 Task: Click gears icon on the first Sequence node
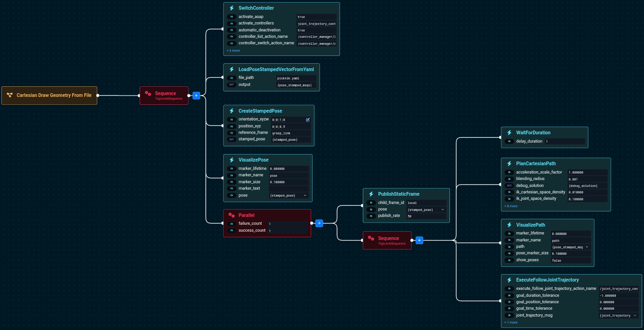tap(148, 93)
